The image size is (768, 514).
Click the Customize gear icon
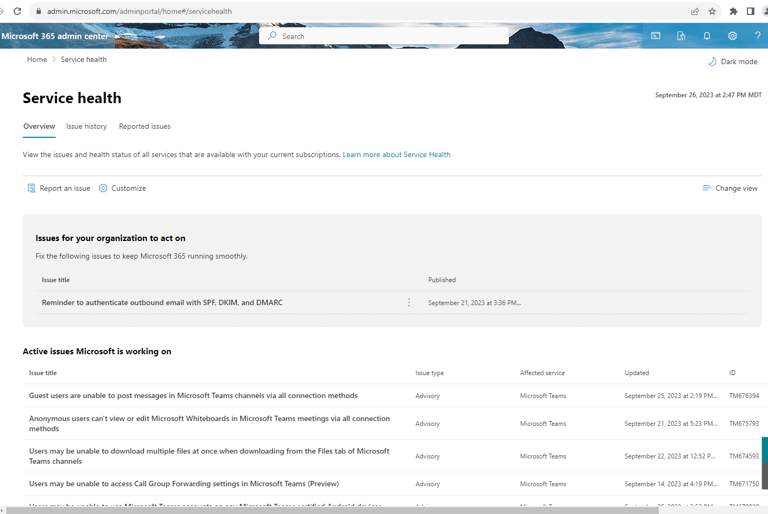tap(103, 188)
